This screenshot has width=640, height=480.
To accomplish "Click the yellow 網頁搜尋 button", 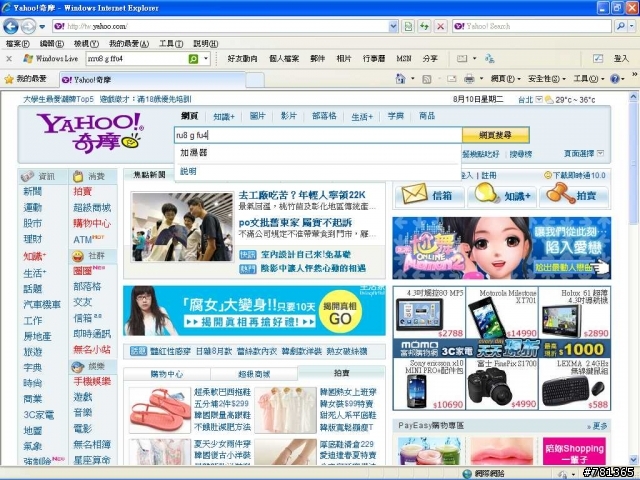I will tap(496, 135).
